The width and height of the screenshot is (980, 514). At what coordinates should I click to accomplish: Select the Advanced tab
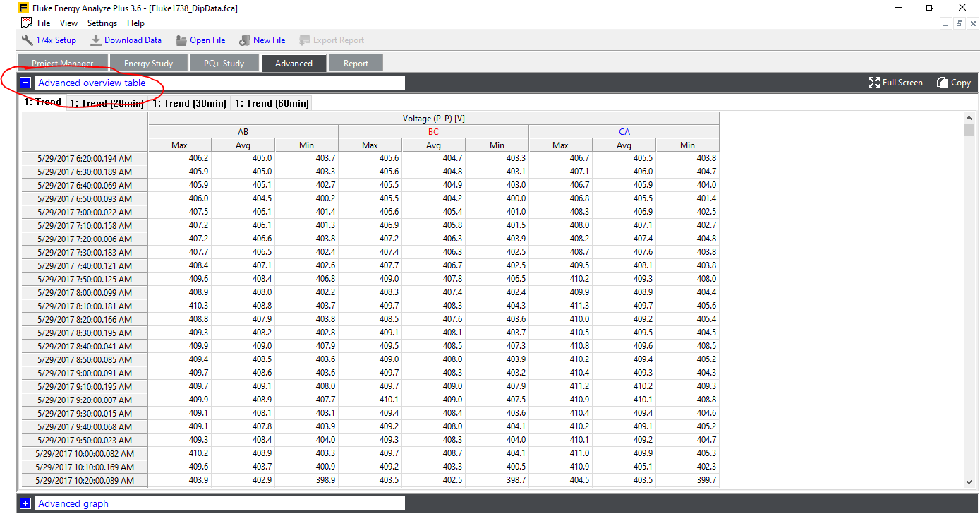pyautogui.click(x=294, y=64)
